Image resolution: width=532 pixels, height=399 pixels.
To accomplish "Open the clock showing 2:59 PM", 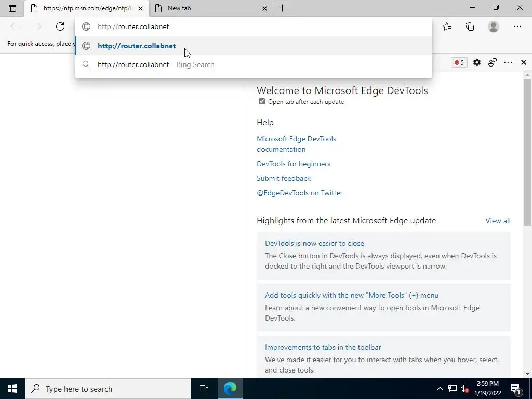I will click(487, 389).
